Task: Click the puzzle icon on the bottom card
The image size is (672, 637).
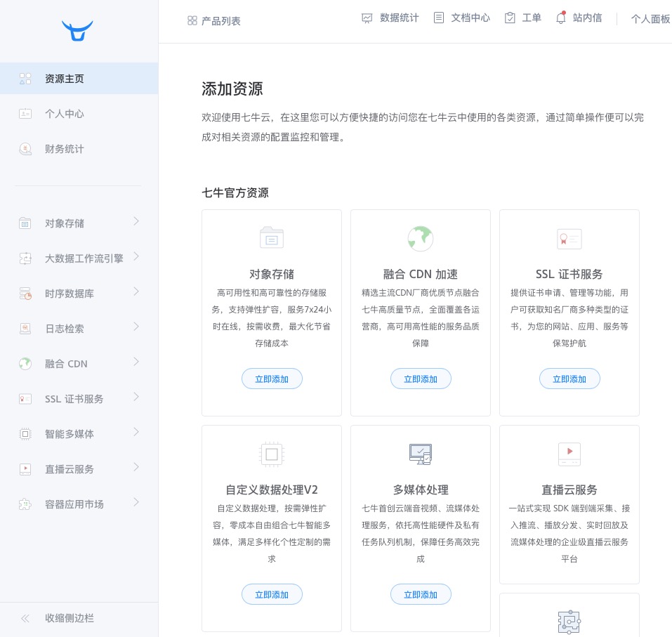Action: [569, 622]
